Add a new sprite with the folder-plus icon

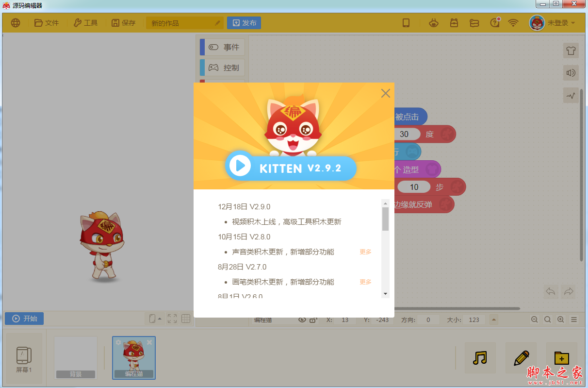[561, 358]
